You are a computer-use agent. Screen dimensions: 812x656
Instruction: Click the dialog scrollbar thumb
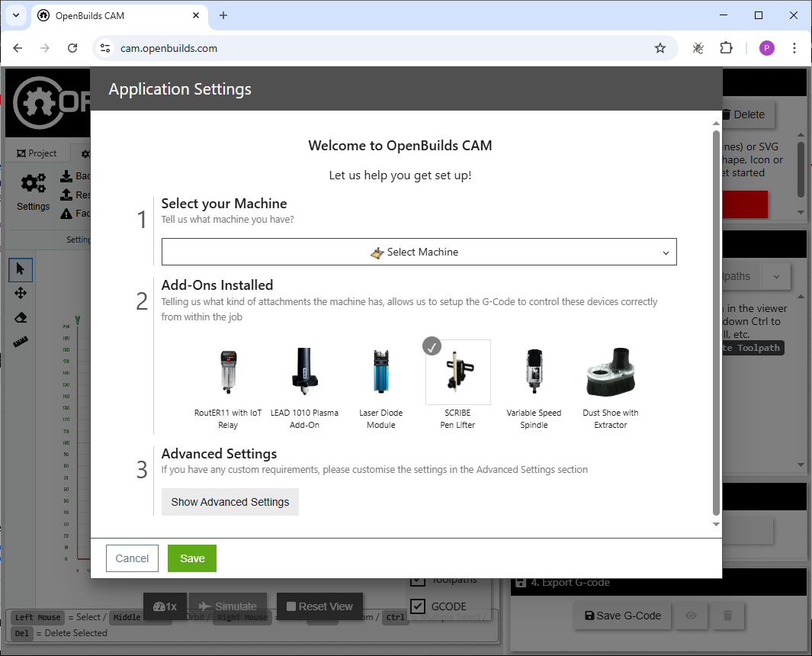(x=716, y=321)
